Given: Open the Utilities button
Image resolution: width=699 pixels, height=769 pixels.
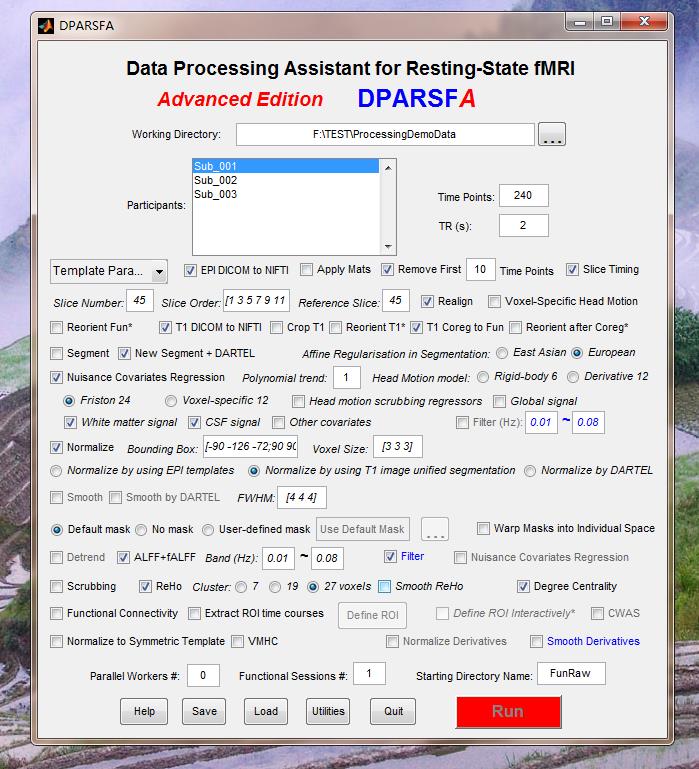Looking at the screenshot, I should (328, 712).
